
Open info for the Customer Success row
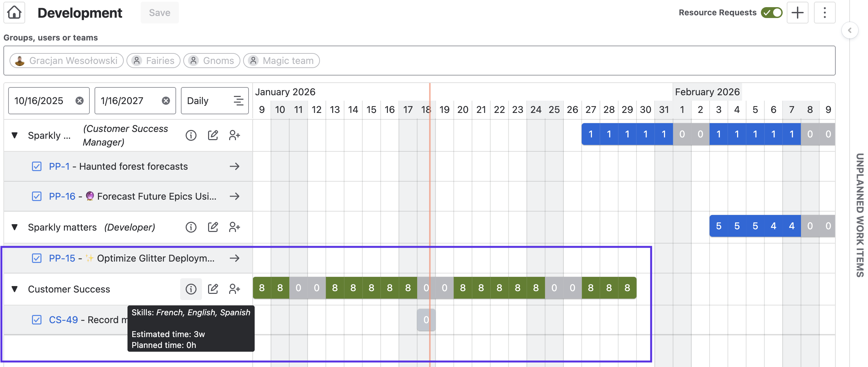(x=191, y=289)
